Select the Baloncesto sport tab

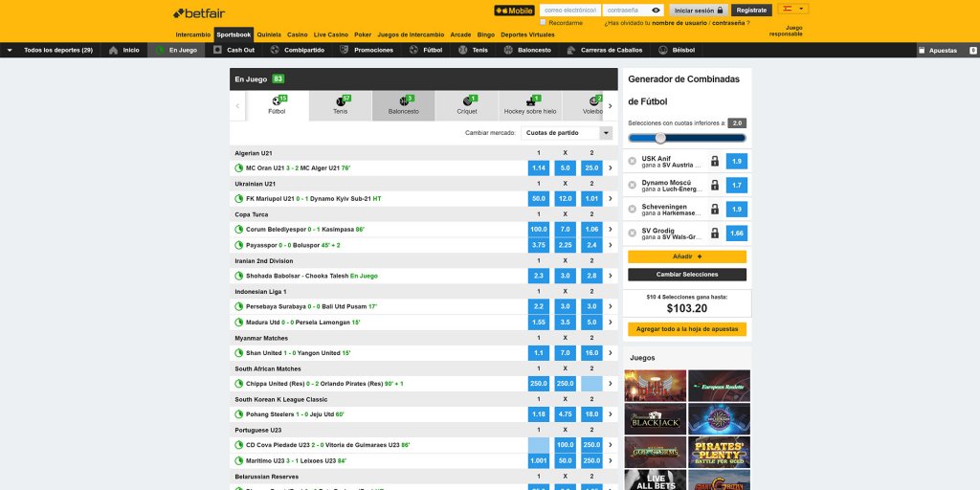404,105
